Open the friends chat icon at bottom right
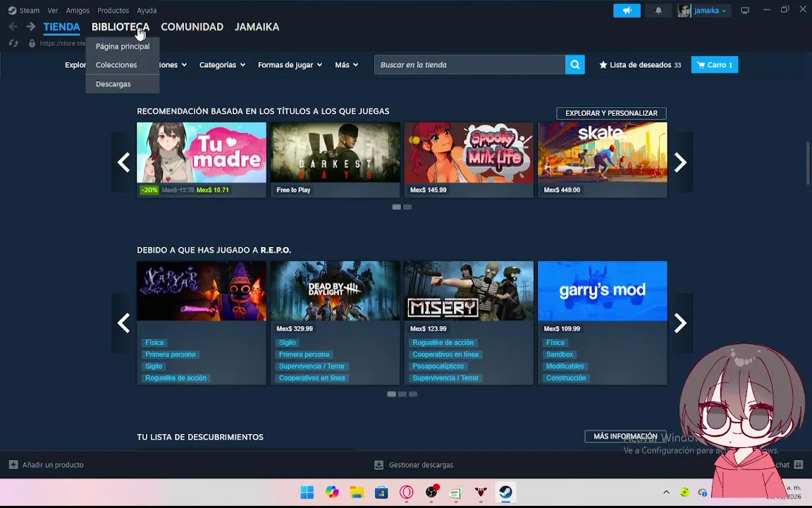812x508 pixels. click(x=798, y=464)
